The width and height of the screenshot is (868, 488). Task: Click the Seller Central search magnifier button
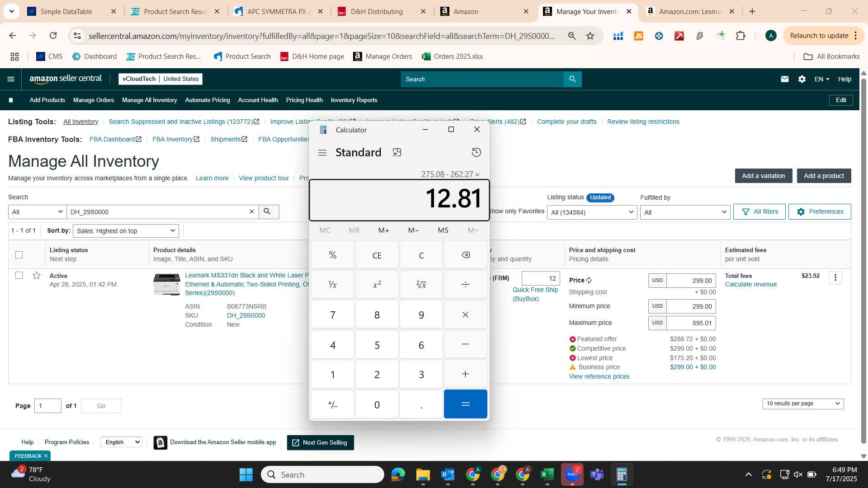coord(572,79)
